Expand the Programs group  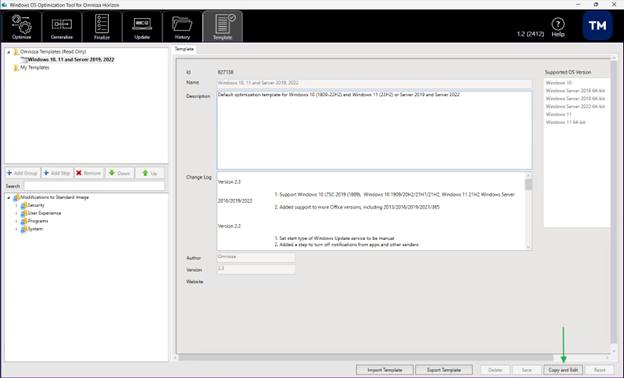pyautogui.click(x=16, y=222)
